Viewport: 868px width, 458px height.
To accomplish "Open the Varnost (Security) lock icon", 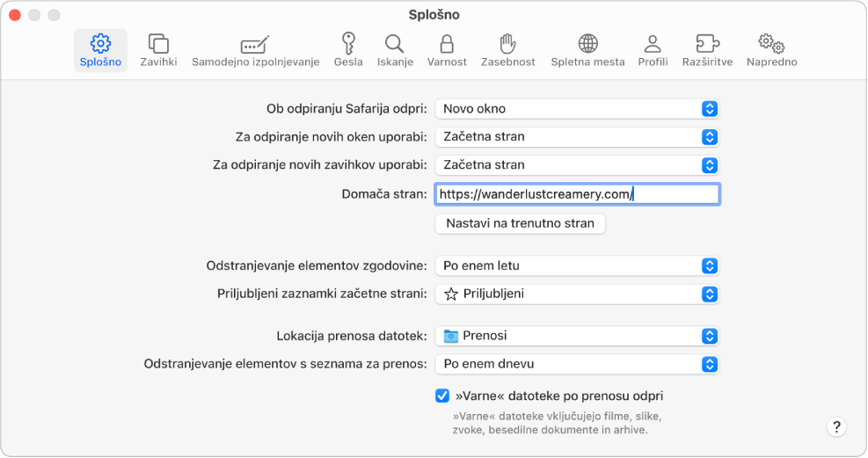I will pyautogui.click(x=447, y=50).
